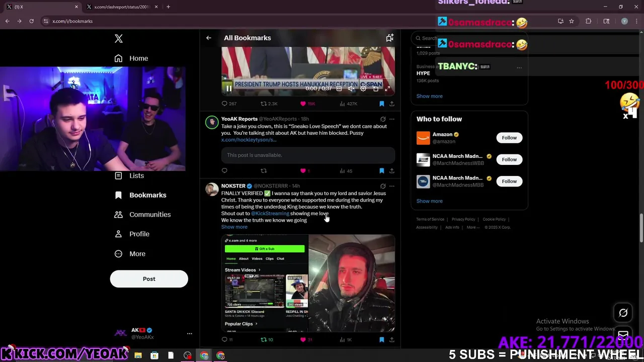Enter picture-in-picture on the video
Viewport: 644px width, 362px height.
coord(375,88)
